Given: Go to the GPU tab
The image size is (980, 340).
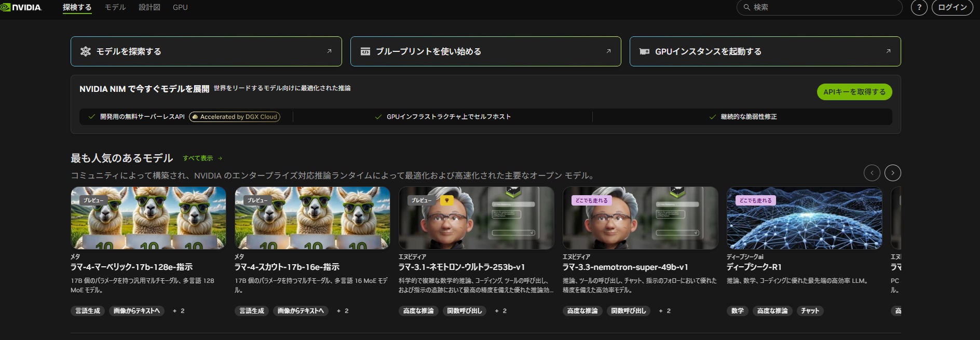Looking at the screenshot, I should point(180,7).
